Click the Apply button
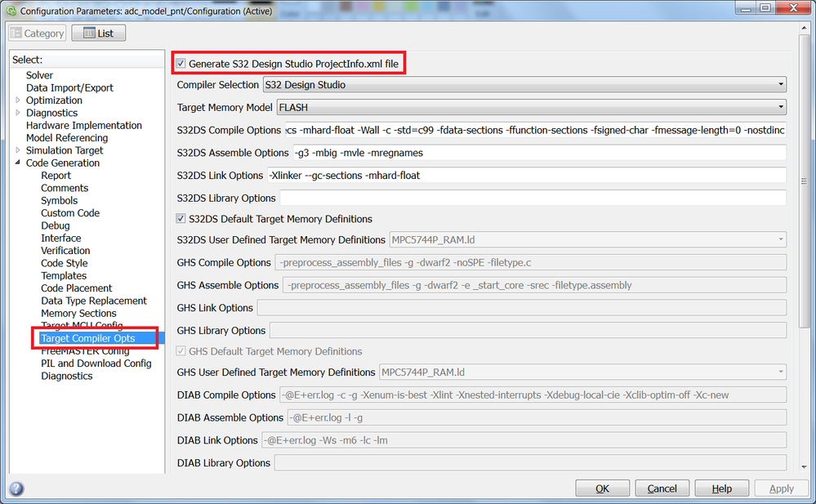 pyautogui.click(x=782, y=488)
